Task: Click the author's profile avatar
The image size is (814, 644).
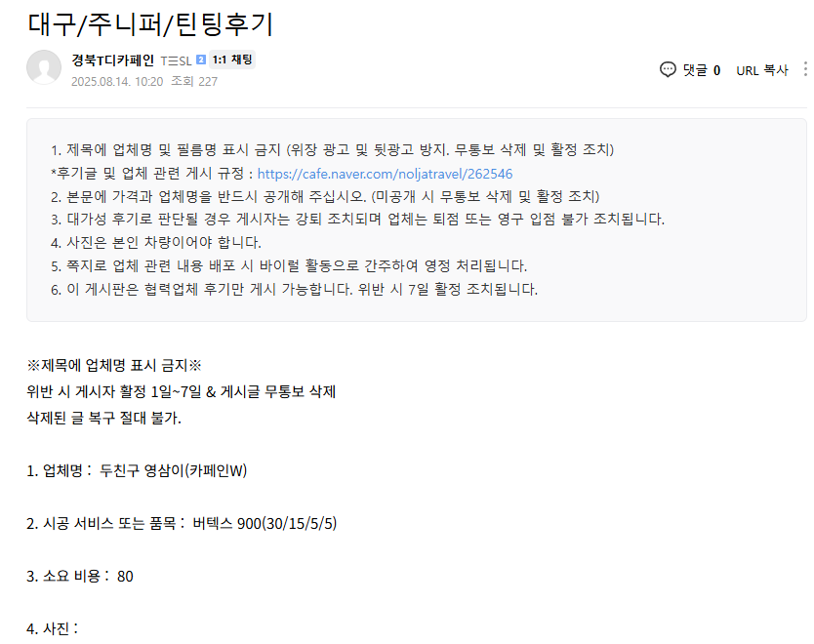Action: pyautogui.click(x=44, y=67)
